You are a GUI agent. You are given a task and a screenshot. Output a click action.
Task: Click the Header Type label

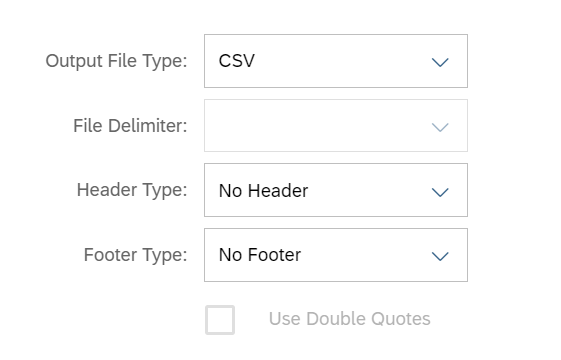tap(132, 190)
